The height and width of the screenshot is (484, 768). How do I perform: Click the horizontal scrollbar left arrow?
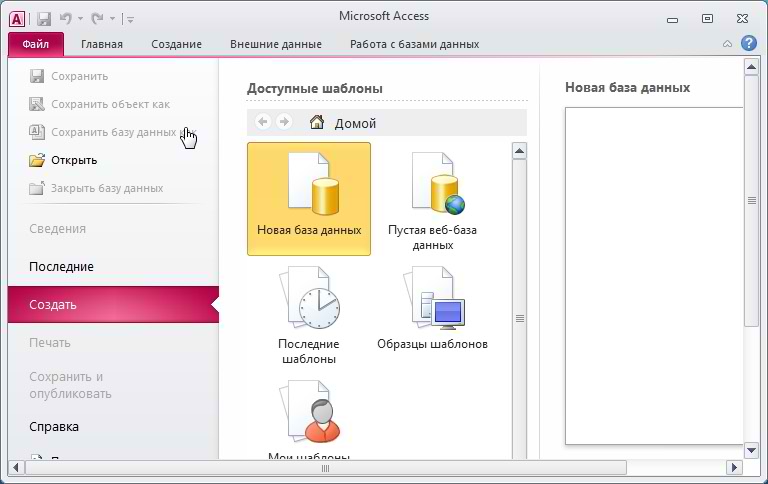(x=16, y=467)
